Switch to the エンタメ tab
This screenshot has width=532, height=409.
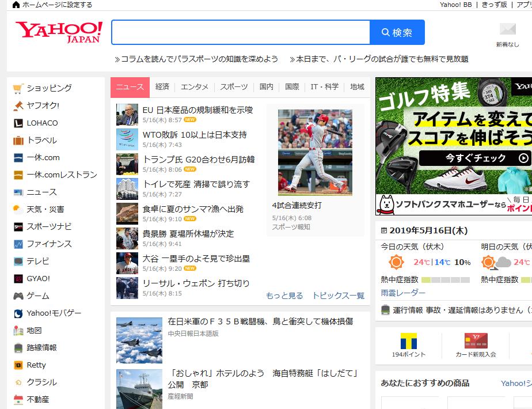[195, 87]
